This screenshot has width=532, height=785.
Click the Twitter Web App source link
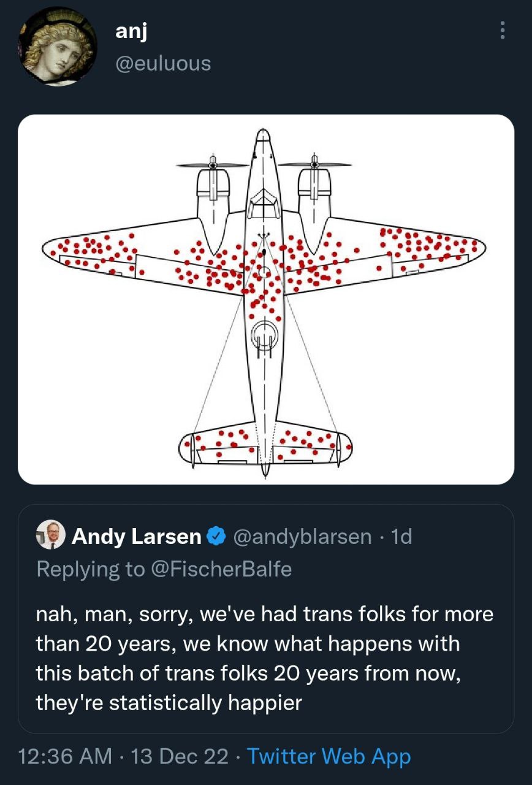(x=329, y=756)
